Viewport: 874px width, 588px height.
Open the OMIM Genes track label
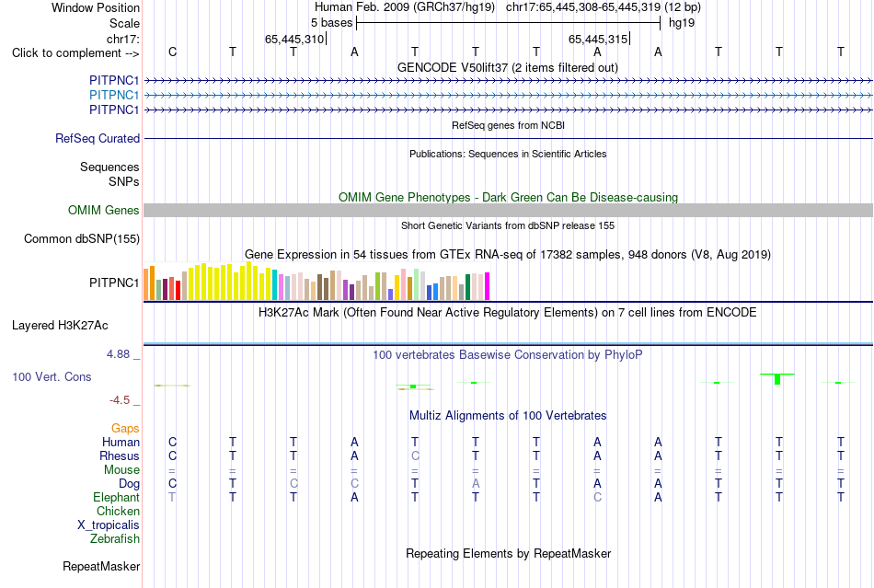(104, 210)
